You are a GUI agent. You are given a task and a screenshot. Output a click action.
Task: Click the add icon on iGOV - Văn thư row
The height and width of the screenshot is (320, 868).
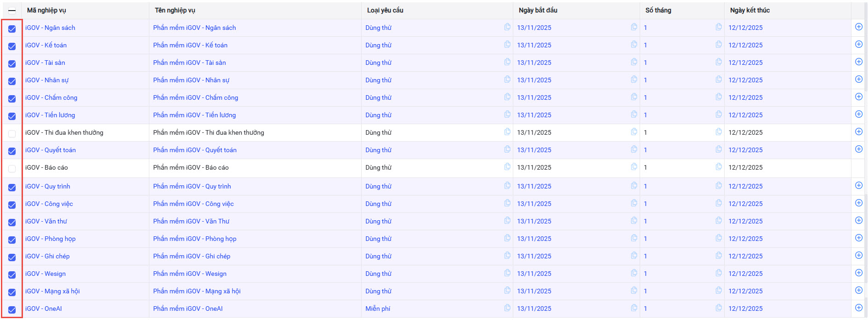click(x=858, y=221)
